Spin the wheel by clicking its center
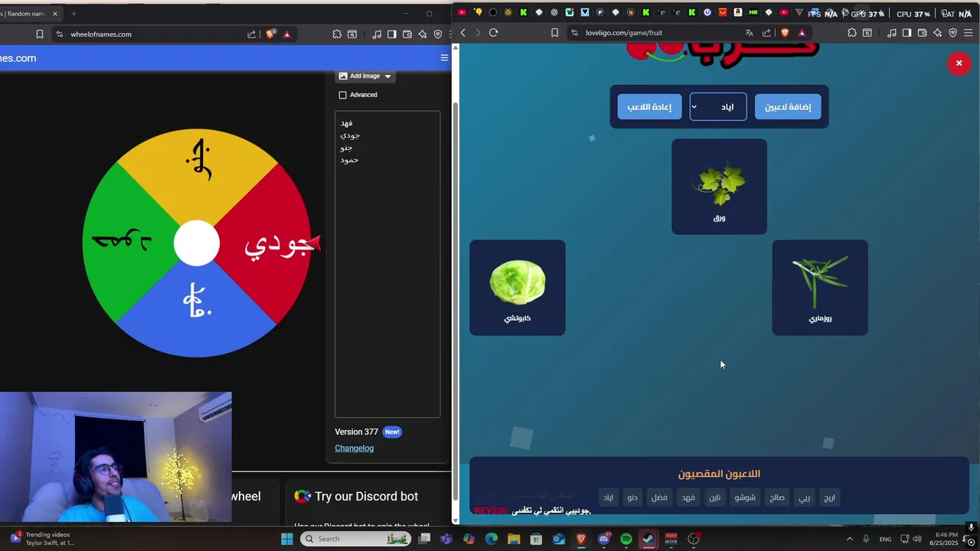 click(x=197, y=243)
